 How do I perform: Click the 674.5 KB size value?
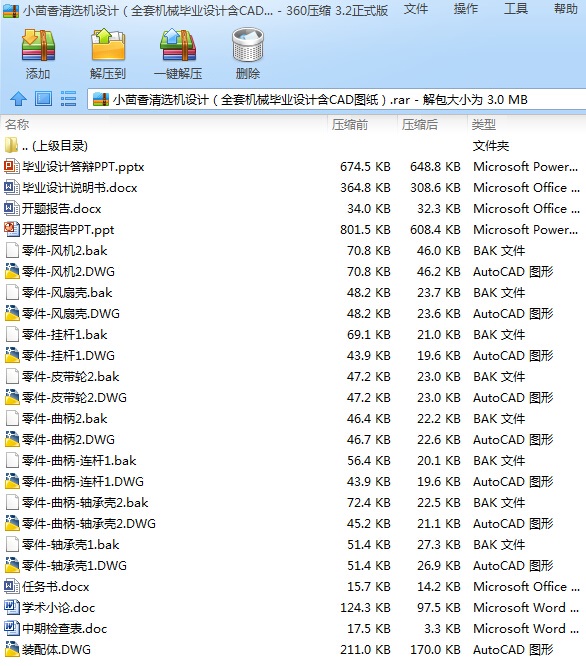coord(365,166)
